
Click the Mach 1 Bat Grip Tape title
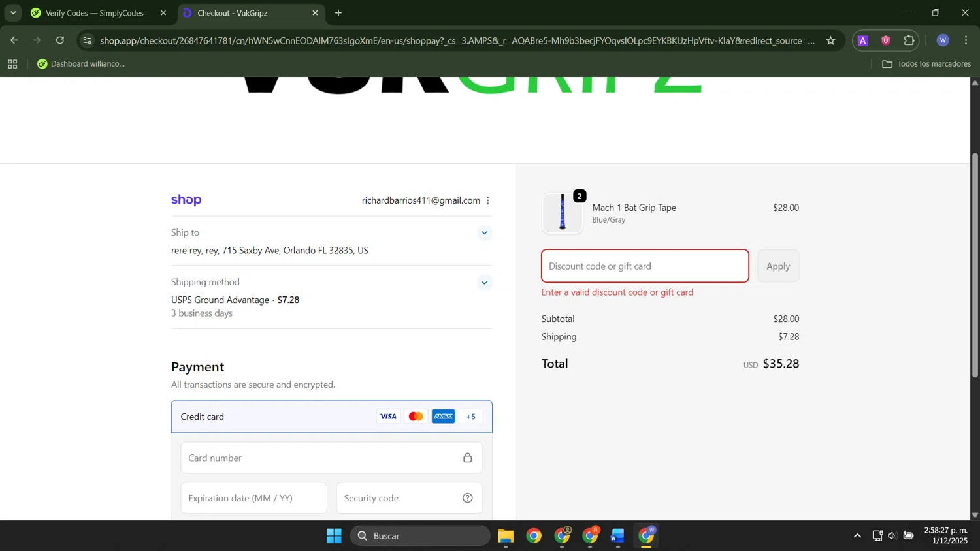(x=634, y=208)
